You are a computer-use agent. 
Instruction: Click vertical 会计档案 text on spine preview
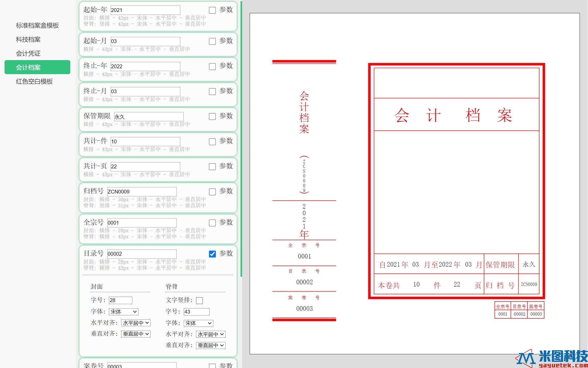pos(304,112)
